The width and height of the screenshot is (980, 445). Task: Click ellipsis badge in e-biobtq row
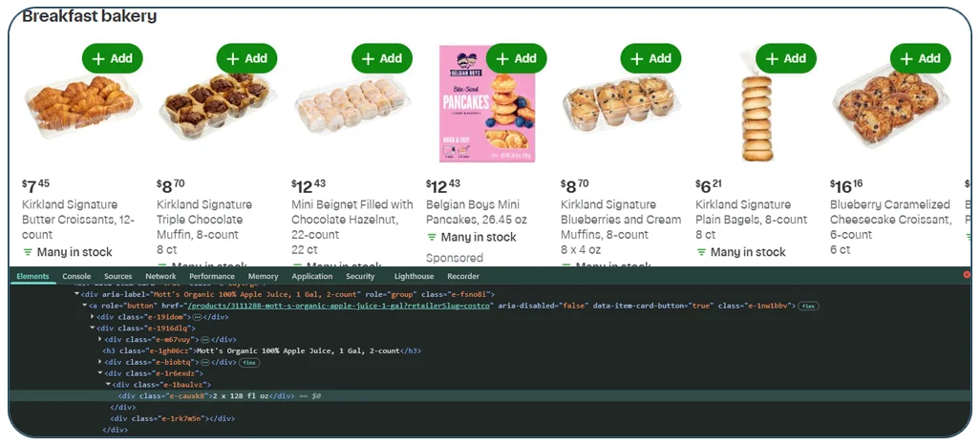coord(203,362)
